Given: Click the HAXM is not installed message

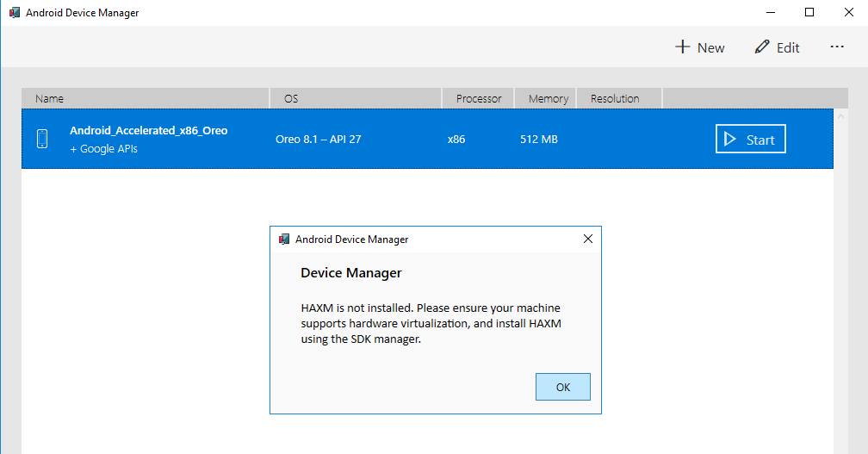Looking at the screenshot, I should click(x=431, y=323).
